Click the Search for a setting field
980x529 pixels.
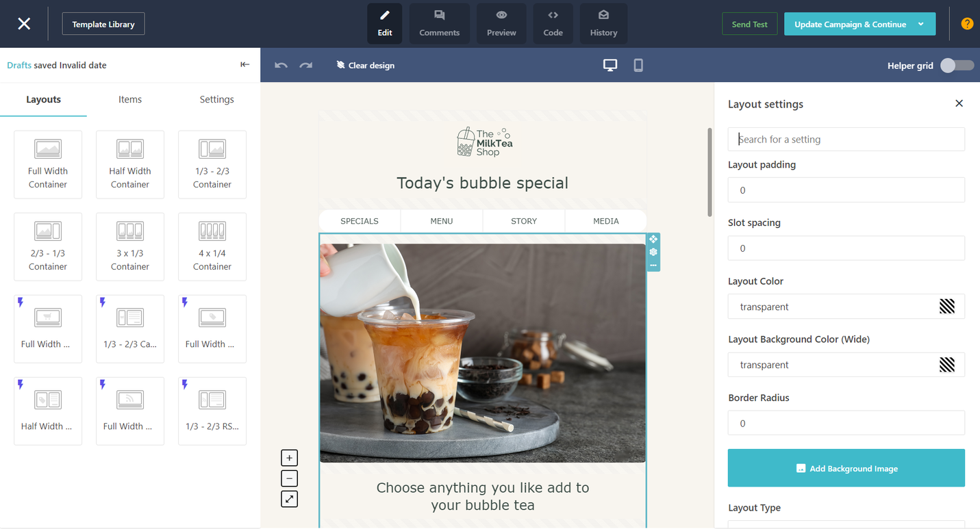[x=846, y=139]
